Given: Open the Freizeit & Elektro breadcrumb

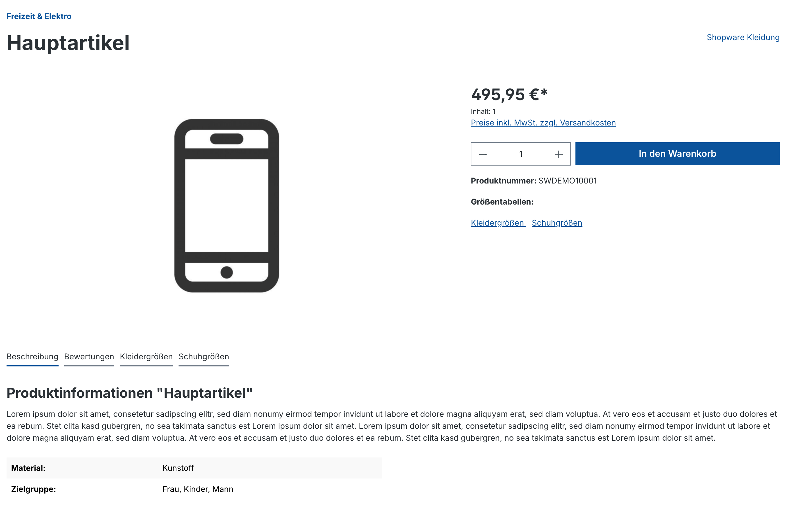Looking at the screenshot, I should click(x=39, y=17).
